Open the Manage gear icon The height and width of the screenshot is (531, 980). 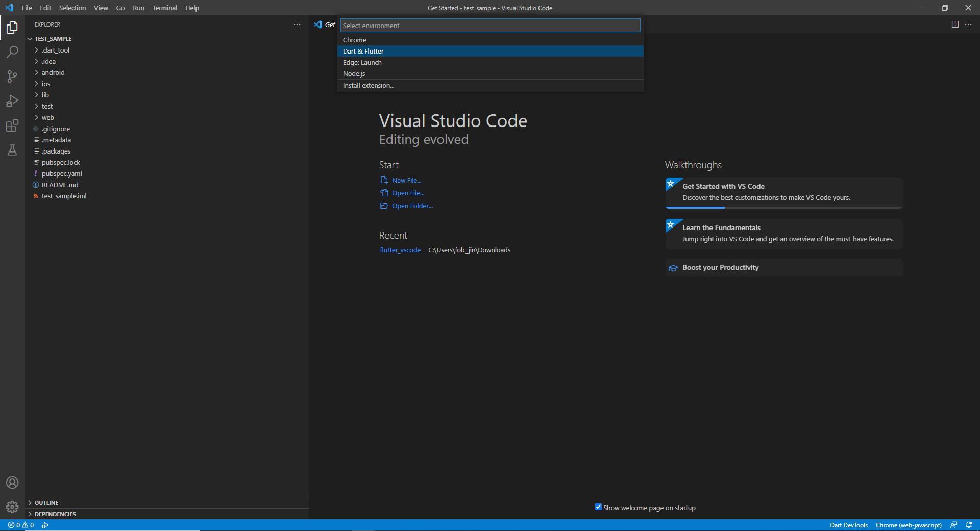pos(12,507)
